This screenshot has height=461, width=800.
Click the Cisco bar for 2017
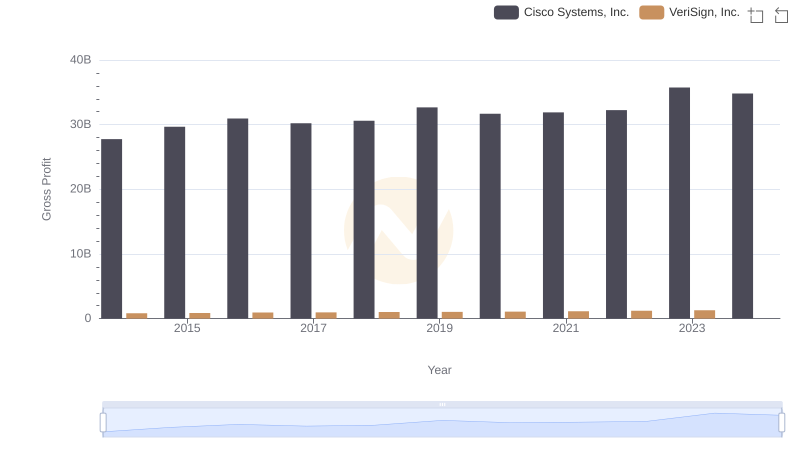click(x=301, y=221)
